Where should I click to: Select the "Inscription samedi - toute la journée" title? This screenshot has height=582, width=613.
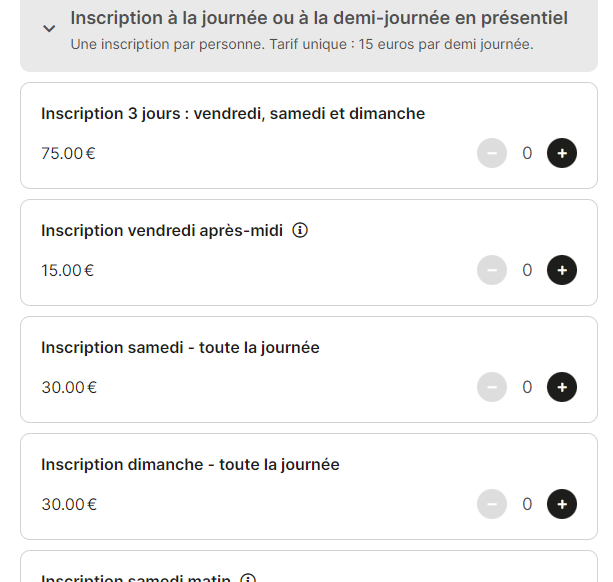(x=180, y=347)
